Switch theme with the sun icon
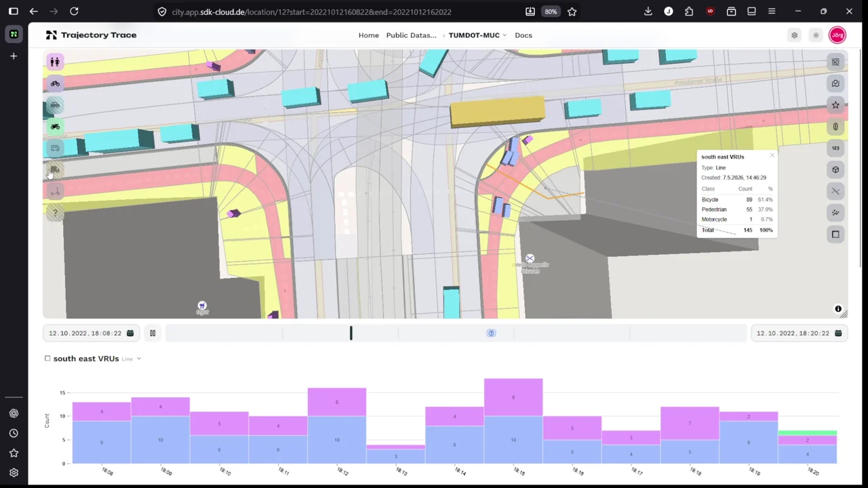This screenshot has width=868, height=488. tap(816, 35)
